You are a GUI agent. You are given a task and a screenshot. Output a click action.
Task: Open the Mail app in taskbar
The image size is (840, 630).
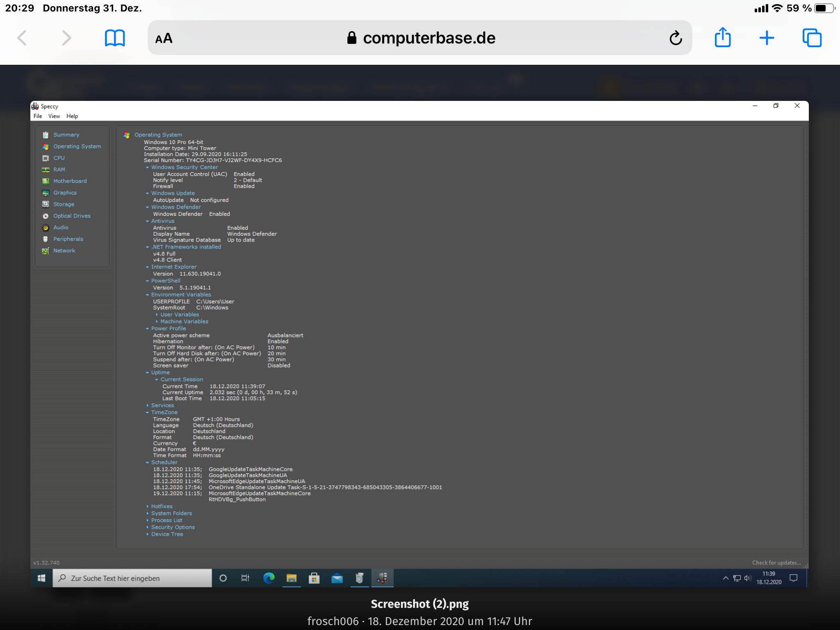pos(337,578)
